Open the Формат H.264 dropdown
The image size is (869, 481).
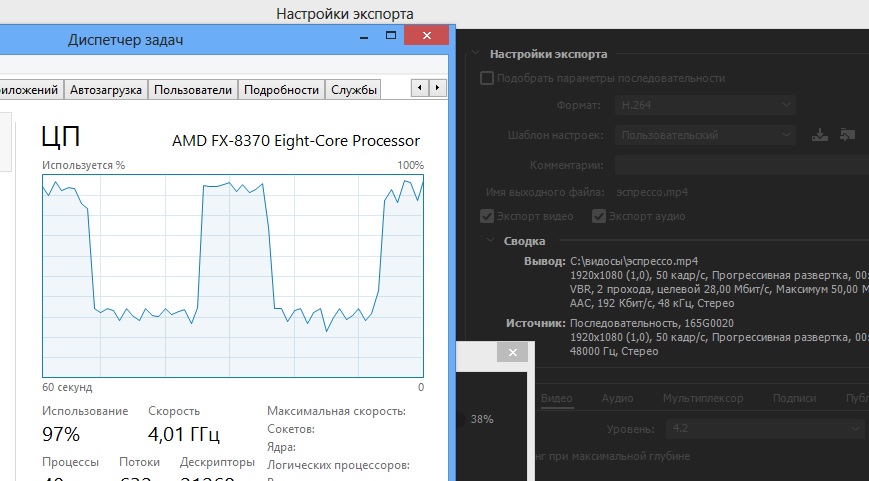[704, 105]
